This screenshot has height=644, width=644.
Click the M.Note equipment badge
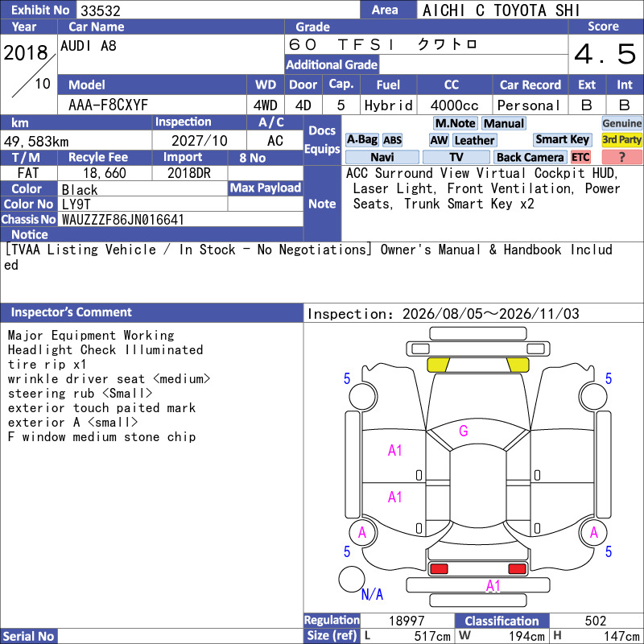click(x=455, y=123)
